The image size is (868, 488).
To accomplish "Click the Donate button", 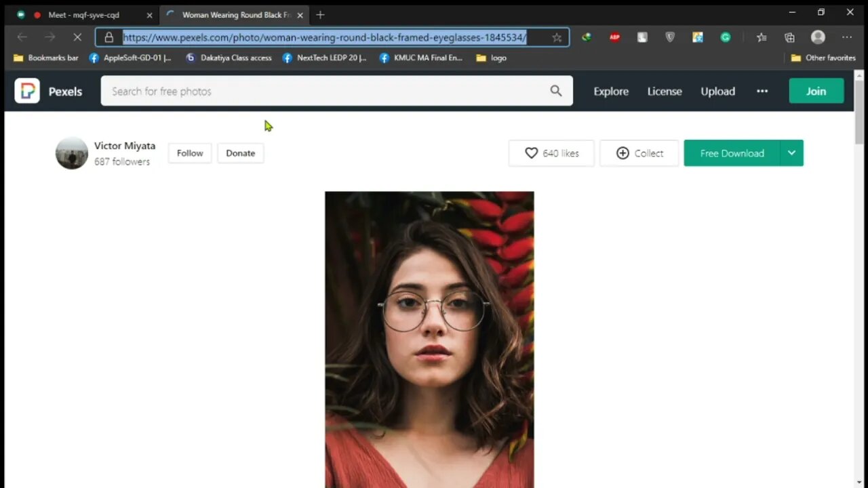I will tap(241, 153).
